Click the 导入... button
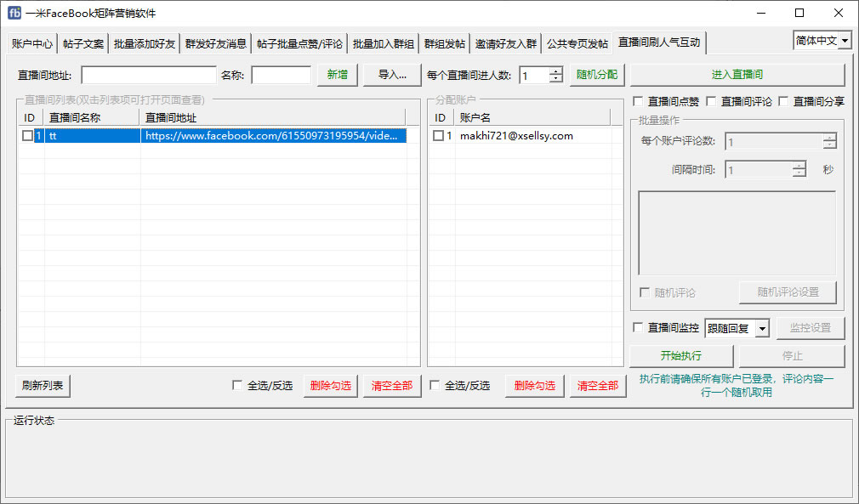The height and width of the screenshot is (504, 859). tap(392, 75)
